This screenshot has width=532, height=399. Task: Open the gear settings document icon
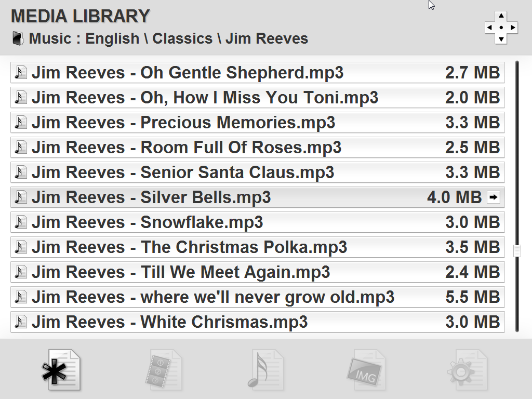point(468,370)
